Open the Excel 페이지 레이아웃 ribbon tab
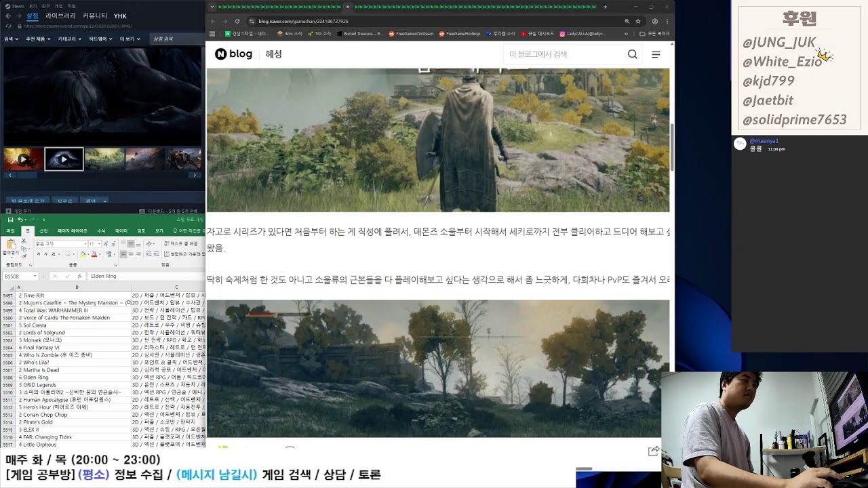Screen dimensions: 868x488 click(72, 231)
